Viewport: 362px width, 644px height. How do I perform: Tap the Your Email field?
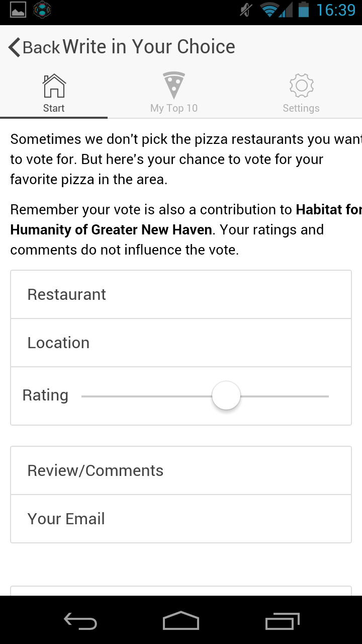(181, 519)
